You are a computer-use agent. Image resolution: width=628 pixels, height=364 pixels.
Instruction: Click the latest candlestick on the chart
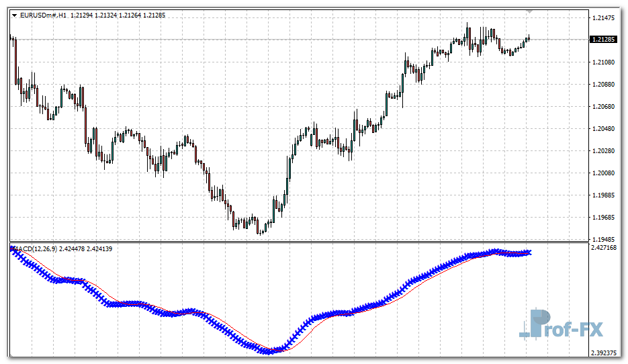tap(529, 38)
